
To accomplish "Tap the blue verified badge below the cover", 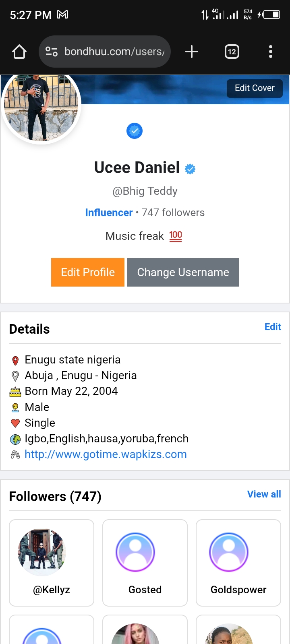I will 135,131.
